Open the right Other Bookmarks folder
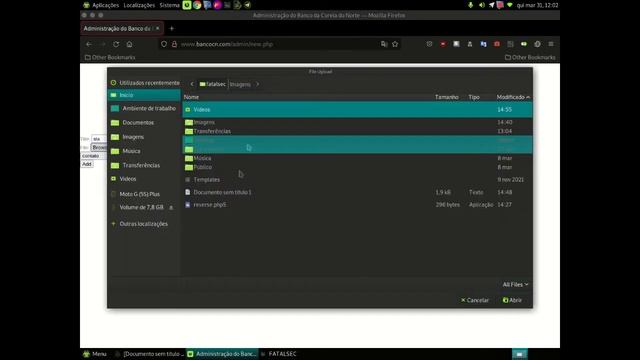640x360 pixels. point(530,58)
